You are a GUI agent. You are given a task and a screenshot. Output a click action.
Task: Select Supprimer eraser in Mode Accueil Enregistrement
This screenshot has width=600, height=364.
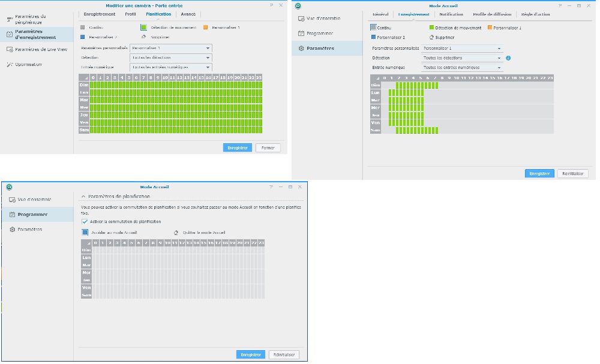click(x=431, y=37)
